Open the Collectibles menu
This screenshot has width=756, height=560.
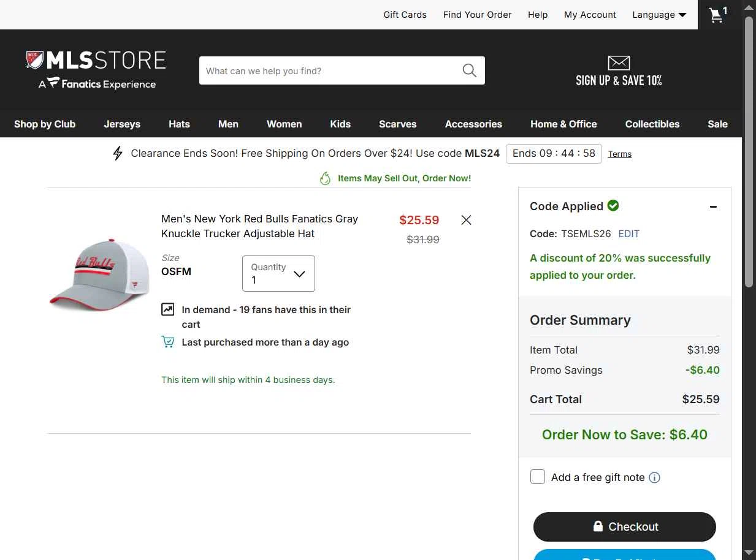click(x=652, y=124)
